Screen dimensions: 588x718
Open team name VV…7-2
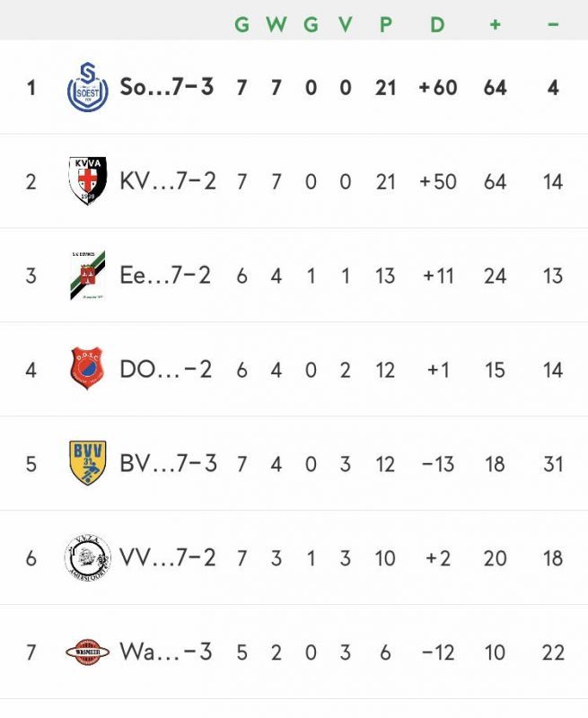168,557
